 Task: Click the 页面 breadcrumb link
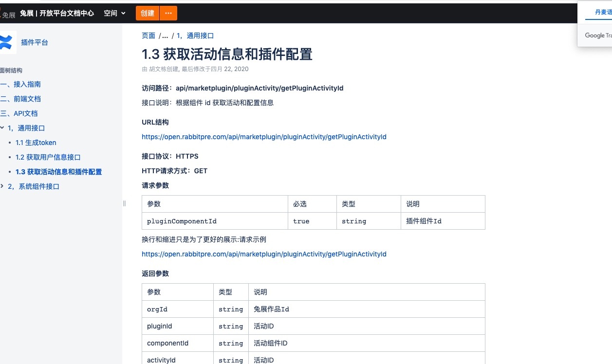pyautogui.click(x=148, y=36)
